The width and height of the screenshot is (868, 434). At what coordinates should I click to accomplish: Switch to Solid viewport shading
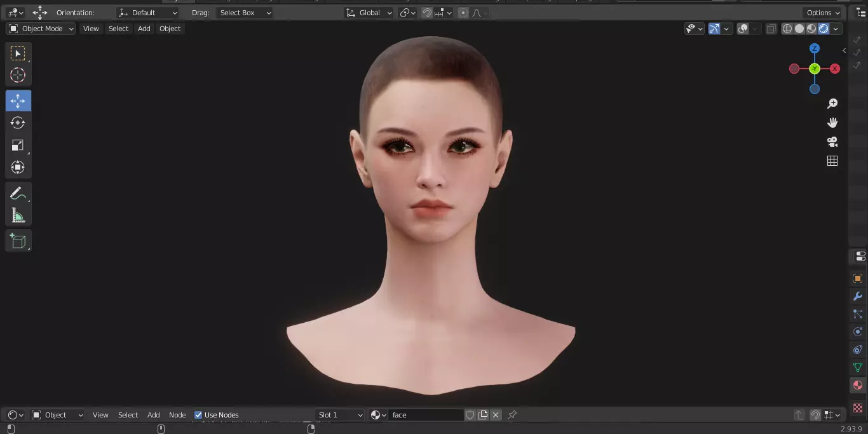pyautogui.click(x=799, y=29)
